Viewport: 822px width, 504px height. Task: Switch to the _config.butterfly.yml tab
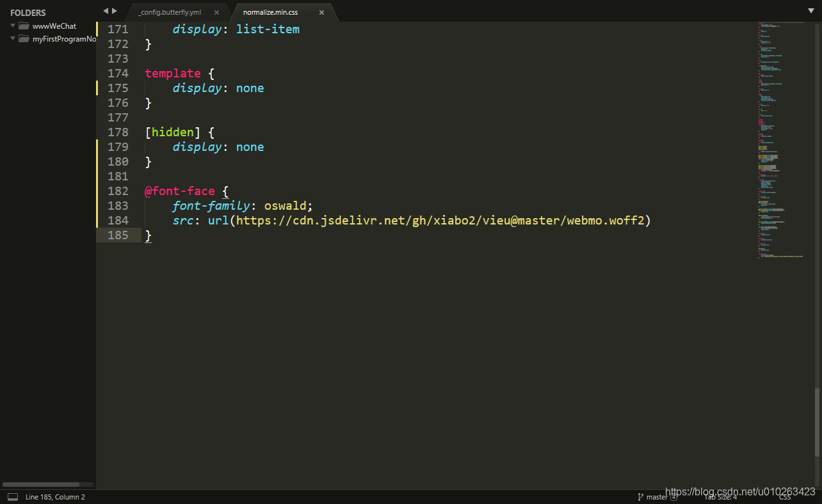pos(170,12)
